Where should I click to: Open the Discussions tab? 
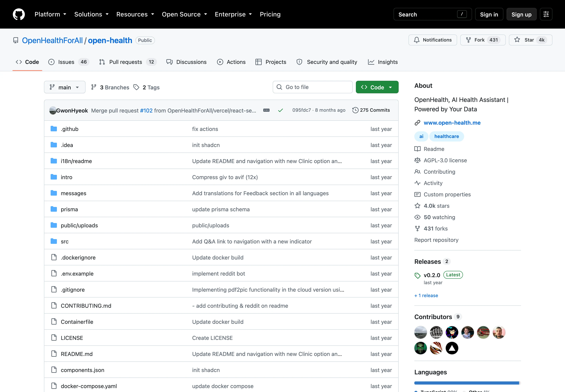186,62
